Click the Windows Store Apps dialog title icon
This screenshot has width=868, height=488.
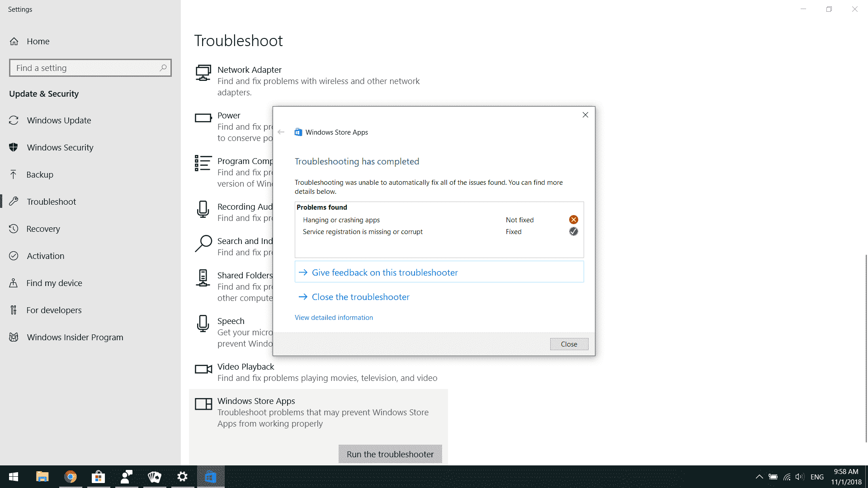click(298, 132)
